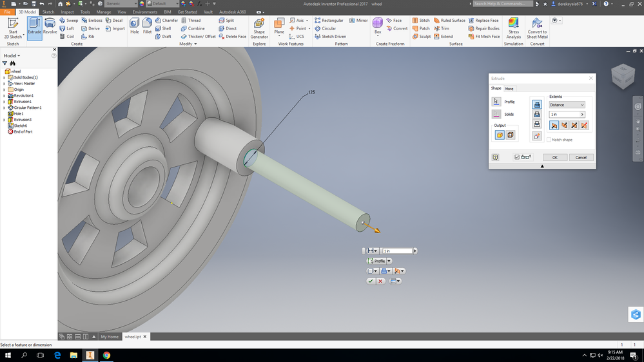Set extrude direction 2 (flipped)

564,125
